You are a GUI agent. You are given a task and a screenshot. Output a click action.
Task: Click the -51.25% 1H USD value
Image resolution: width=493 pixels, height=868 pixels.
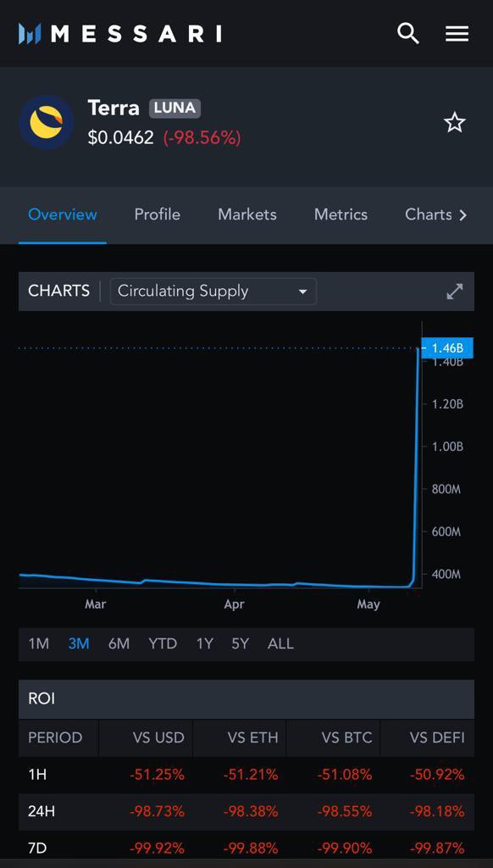pos(158,775)
